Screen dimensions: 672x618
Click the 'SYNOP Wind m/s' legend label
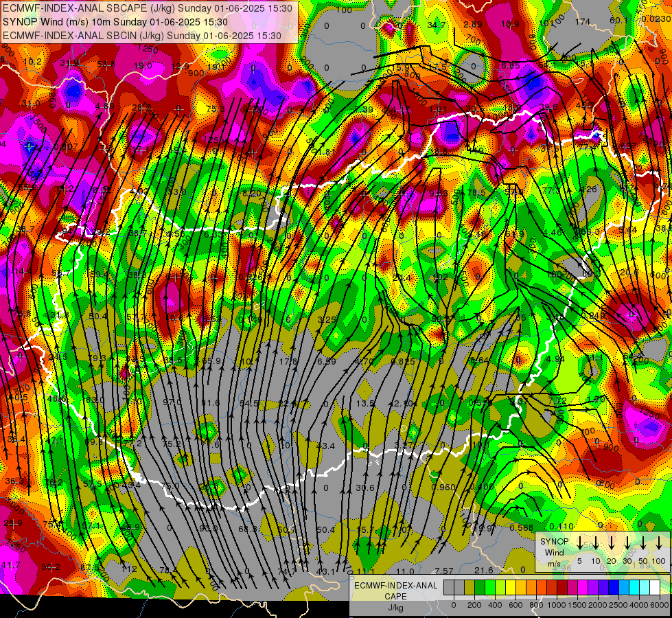(554, 552)
